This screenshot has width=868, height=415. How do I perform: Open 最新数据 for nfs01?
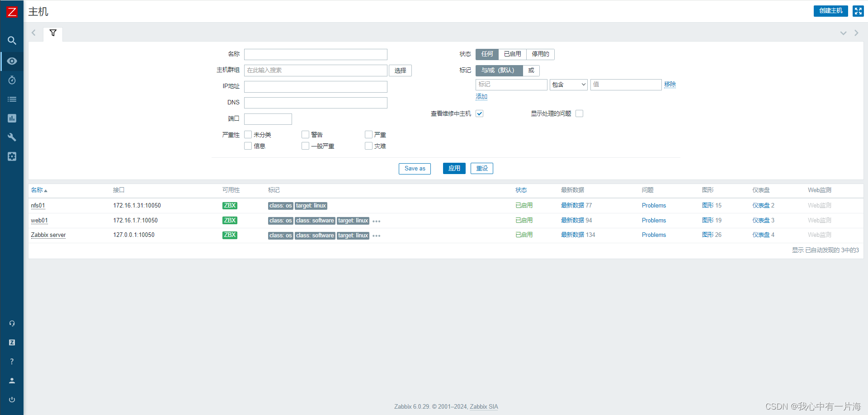point(572,206)
